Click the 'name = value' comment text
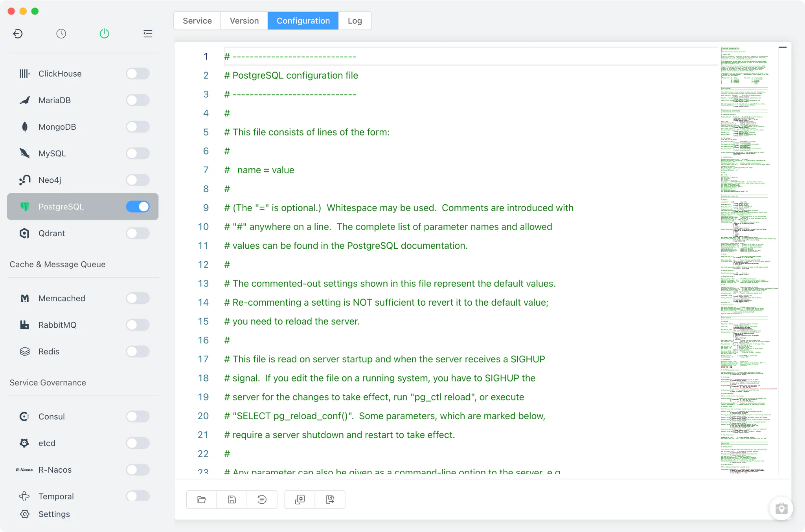 click(x=266, y=170)
